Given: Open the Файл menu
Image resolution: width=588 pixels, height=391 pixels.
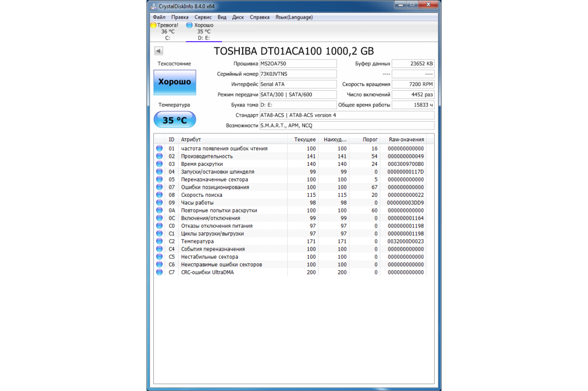Looking at the screenshot, I should [159, 17].
